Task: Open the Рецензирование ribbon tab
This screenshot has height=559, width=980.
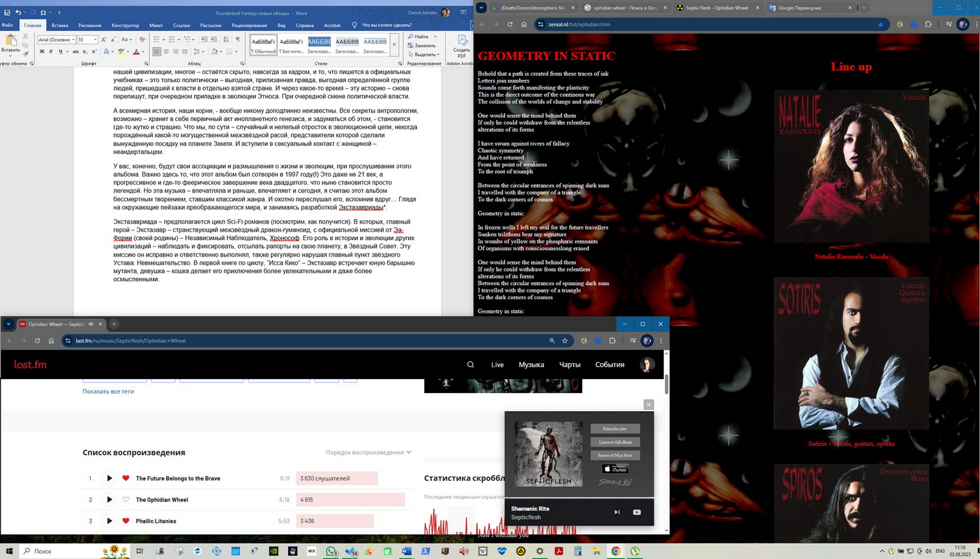Action: [249, 25]
